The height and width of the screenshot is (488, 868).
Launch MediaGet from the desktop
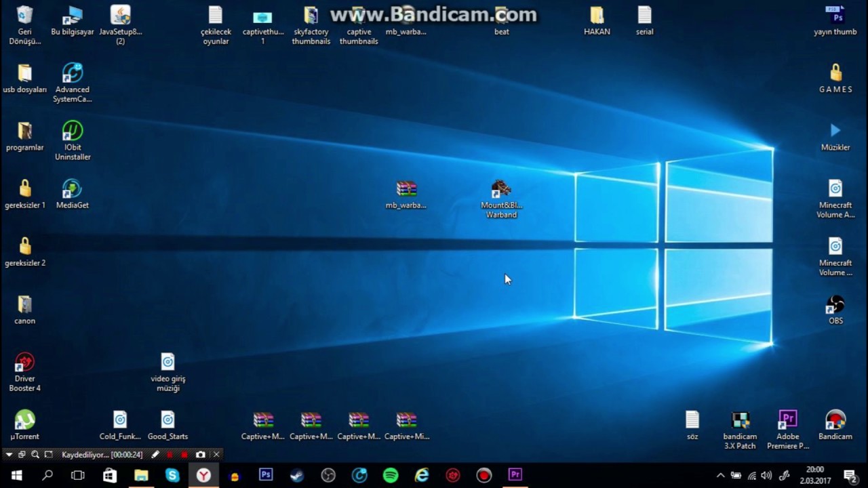(73, 194)
